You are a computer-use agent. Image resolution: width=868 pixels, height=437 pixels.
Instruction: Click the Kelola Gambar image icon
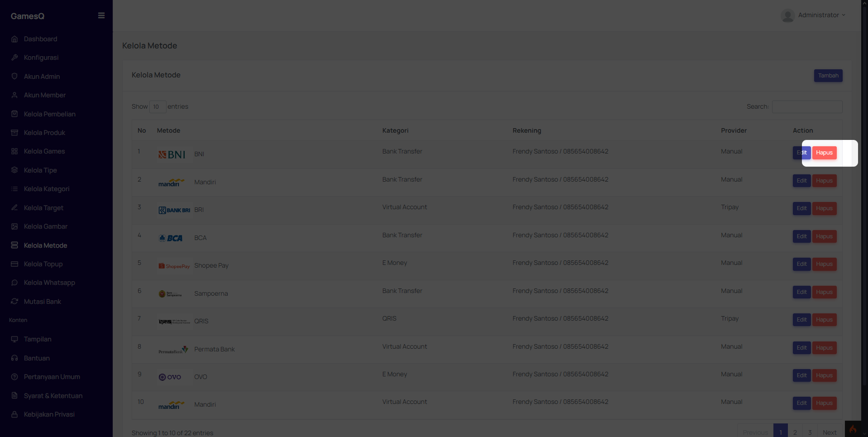(14, 226)
